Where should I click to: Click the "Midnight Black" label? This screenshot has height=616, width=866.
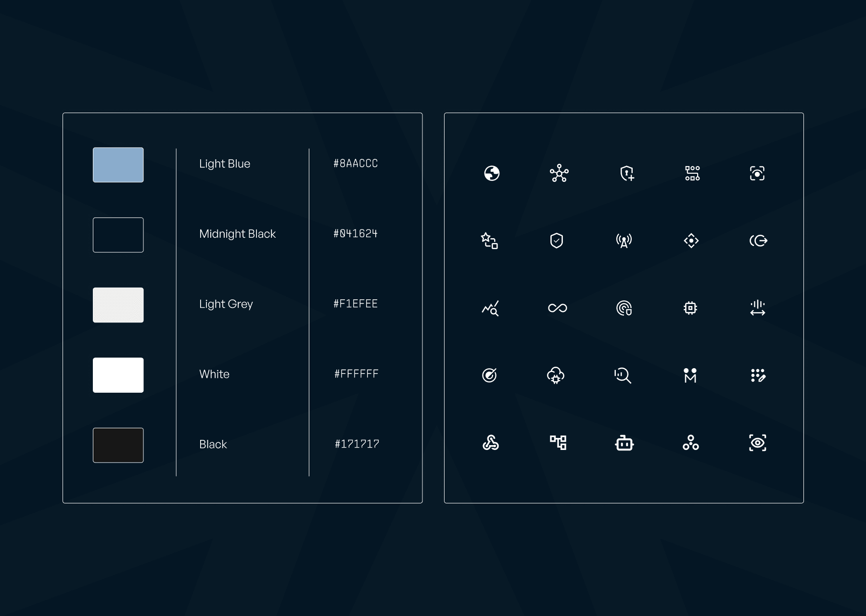click(x=238, y=234)
